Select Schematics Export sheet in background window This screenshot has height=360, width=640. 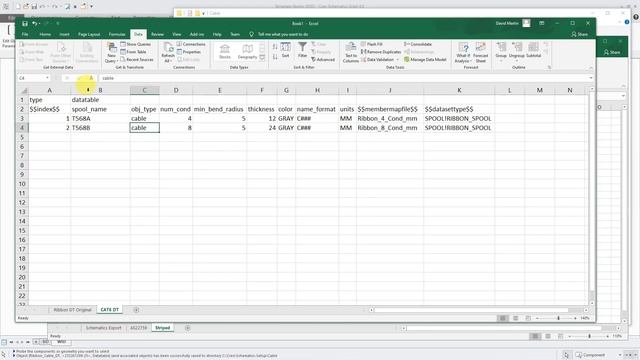point(103,328)
